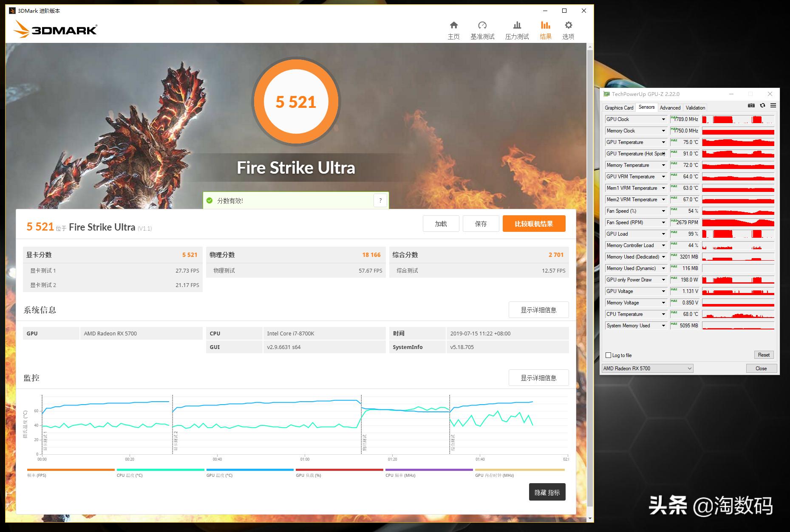Enable the Log to file checkbox
The width and height of the screenshot is (790, 532).
pos(608,355)
